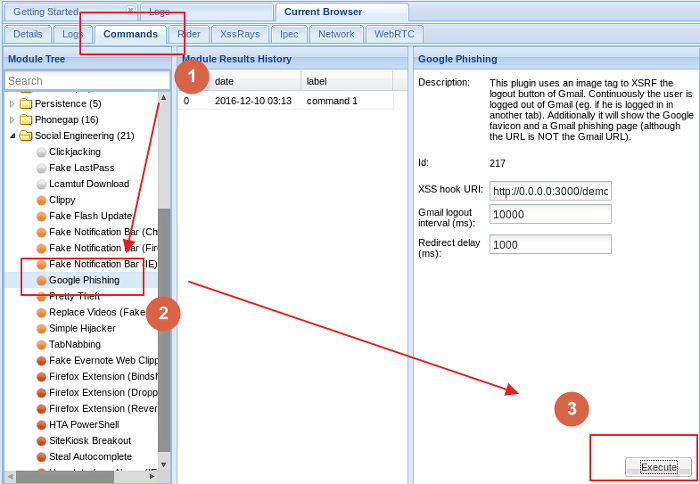The height and width of the screenshot is (484, 700).
Task: Click the module tree horizontal scrollbar thumb
Action: click(65, 477)
